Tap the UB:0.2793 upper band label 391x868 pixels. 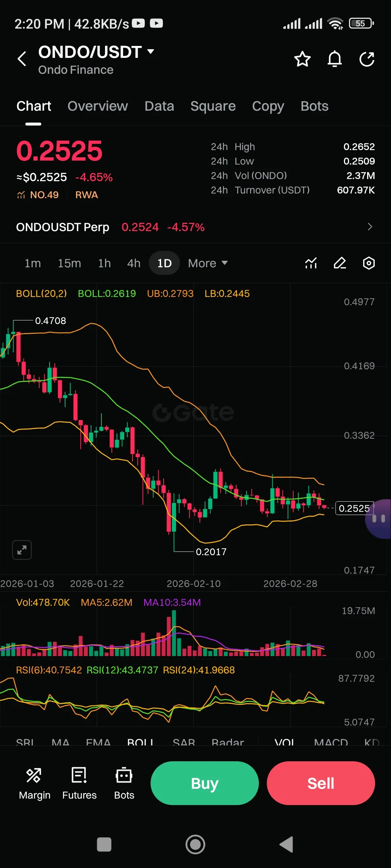170,293
